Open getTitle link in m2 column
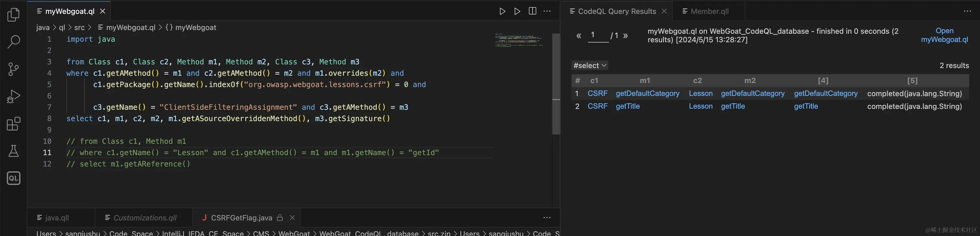Viewport: 980px width, 236px height. (x=733, y=106)
